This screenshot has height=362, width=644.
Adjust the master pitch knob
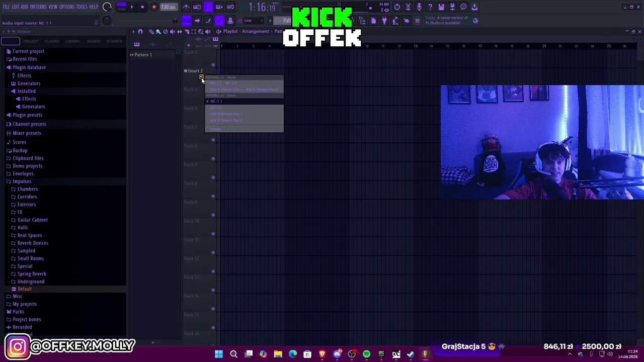107,21
